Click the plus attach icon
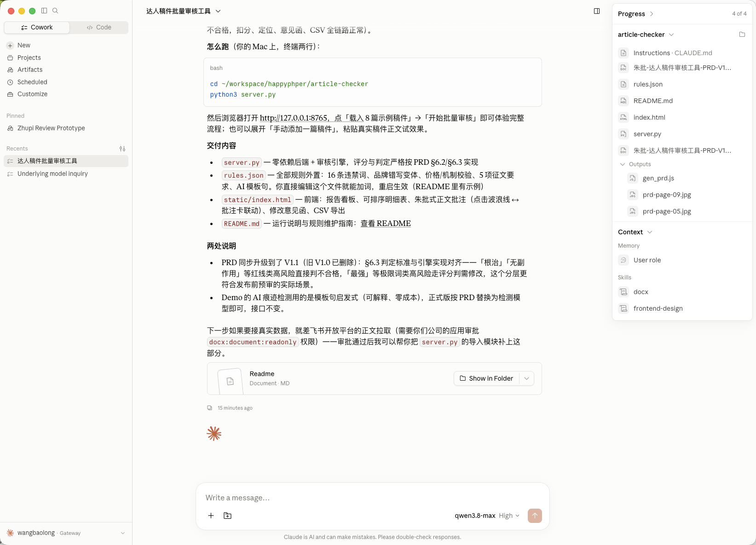 tap(211, 516)
